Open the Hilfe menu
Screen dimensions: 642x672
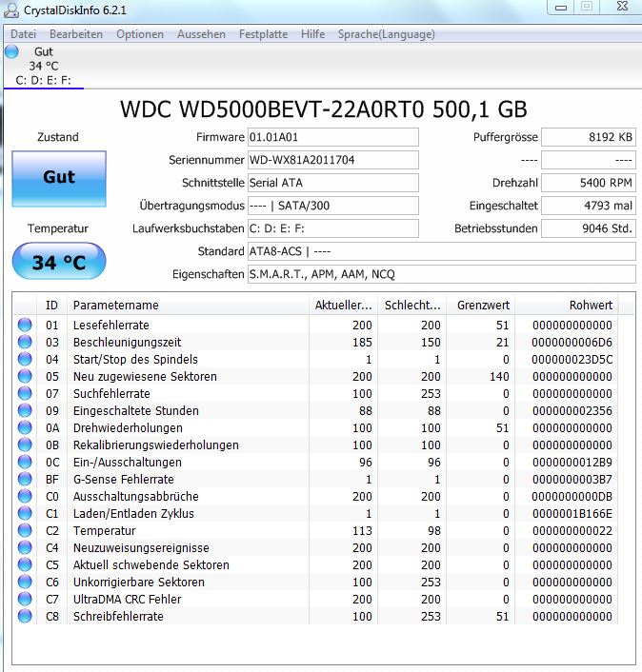point(312,34)
